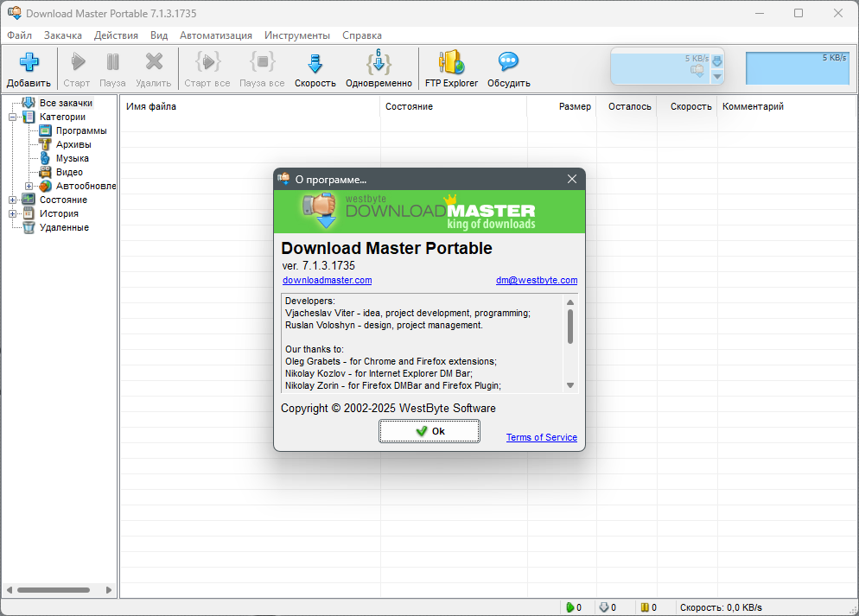Screen dimensions: 859x616
Task: Open the Terms of Service link
Action: pyautogui.click(x=541, y=437)
